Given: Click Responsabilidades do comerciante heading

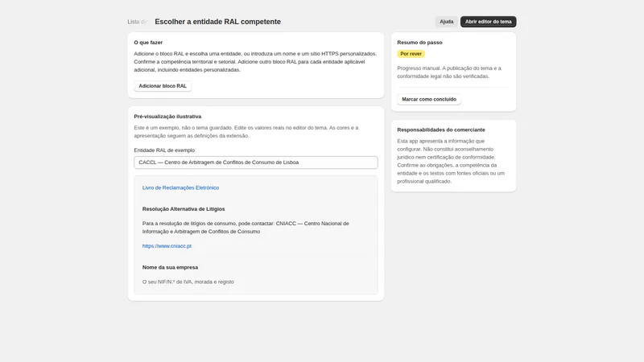Looking at the screenshot, I should (x=440, y=130).
